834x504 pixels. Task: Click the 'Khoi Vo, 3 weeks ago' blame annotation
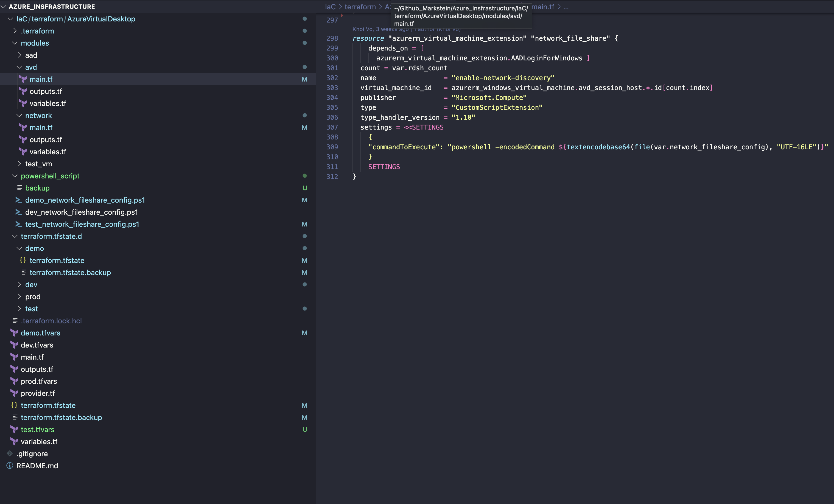pyautogui.click(x=380, y=29)
